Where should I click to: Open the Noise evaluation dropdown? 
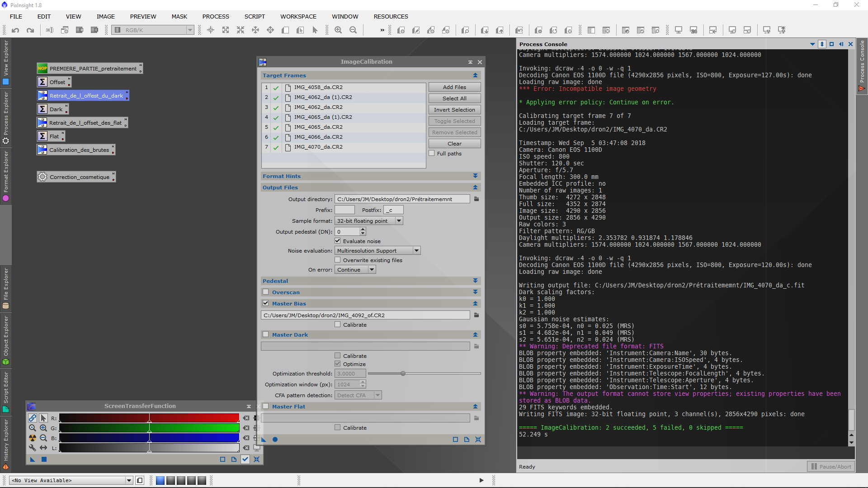377,250
